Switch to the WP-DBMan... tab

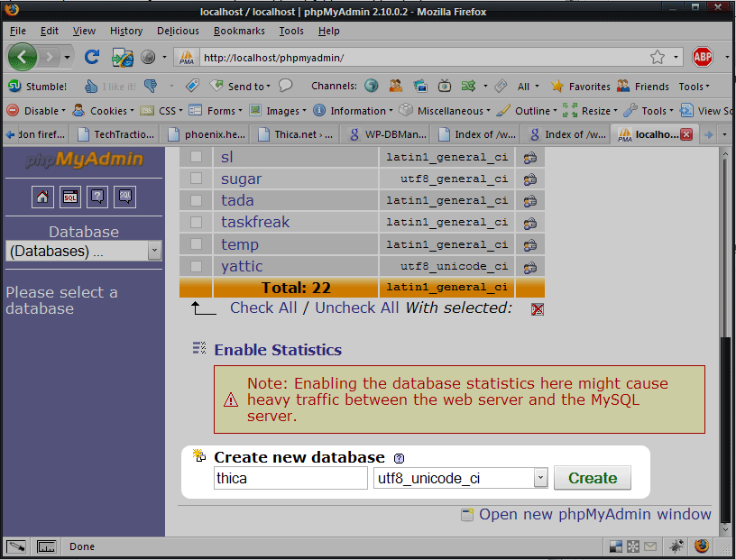[x=387, y=134]
